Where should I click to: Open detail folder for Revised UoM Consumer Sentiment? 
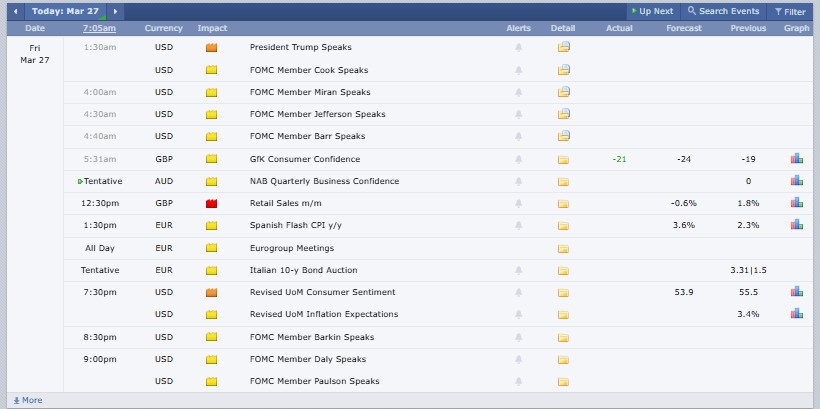[x=563, y=292]
